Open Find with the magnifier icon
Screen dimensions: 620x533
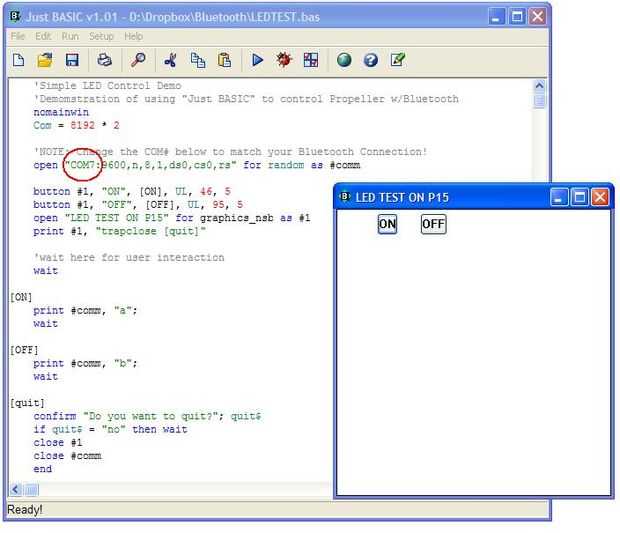[x=138, y=60]
